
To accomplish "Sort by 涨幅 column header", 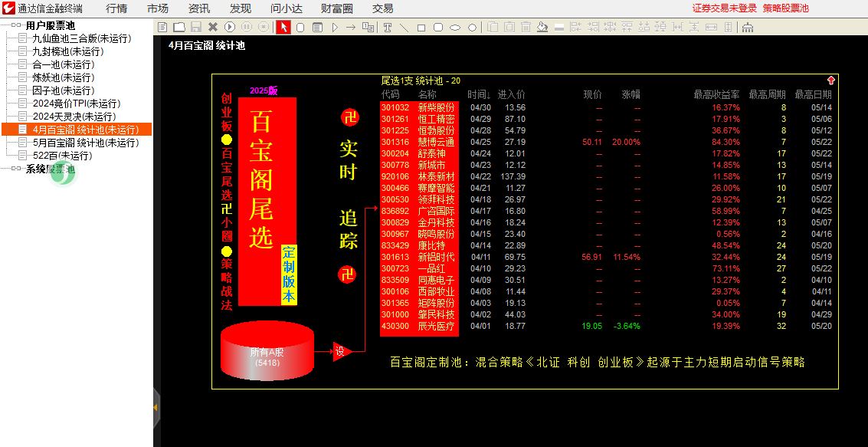I will coord(631,94).
